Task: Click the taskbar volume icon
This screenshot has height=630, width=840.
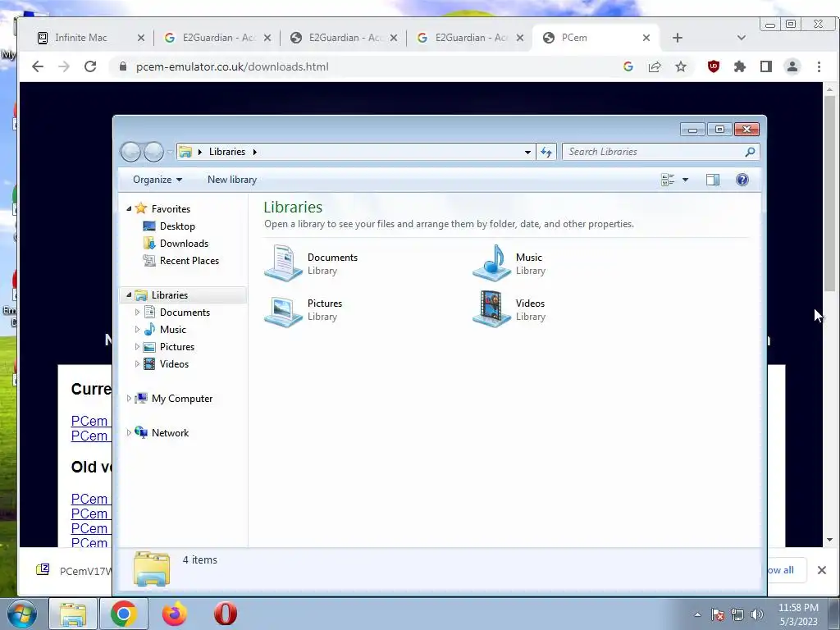Action: pyautogui.click(x=757, y=614)
